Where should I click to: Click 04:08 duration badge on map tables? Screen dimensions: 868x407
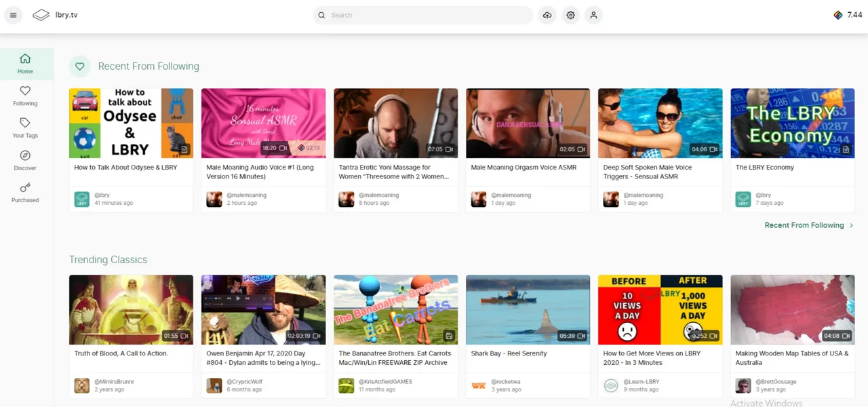point(837,336)
